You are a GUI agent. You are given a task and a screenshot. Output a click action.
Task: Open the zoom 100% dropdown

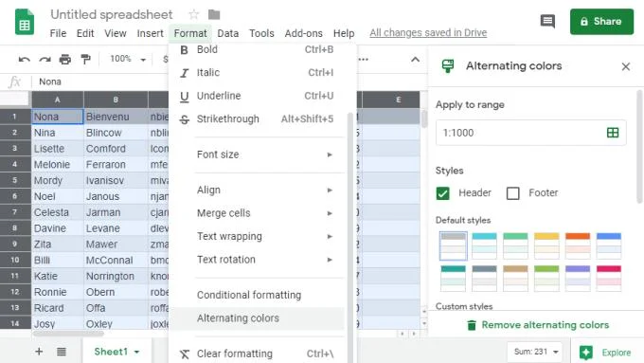tap(127, 59)
